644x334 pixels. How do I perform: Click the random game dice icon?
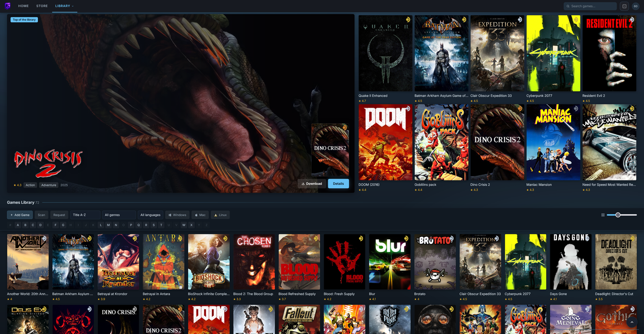pos(624,6)
